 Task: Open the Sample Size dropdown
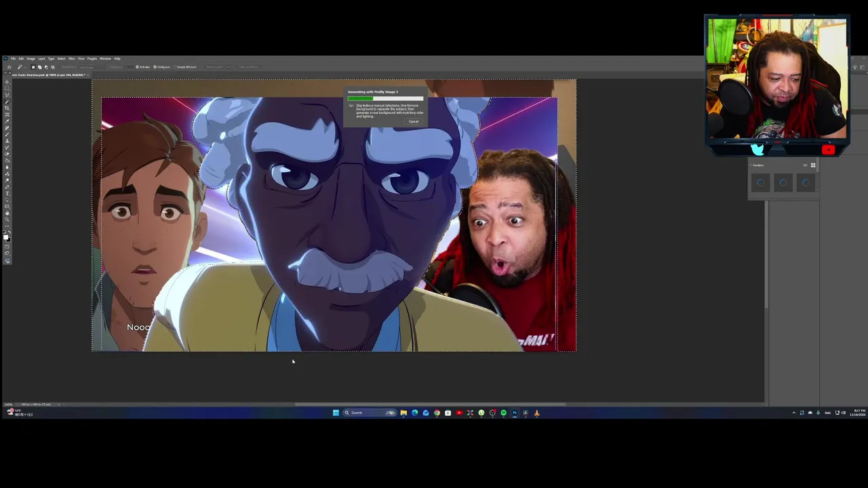pyautogui.click(x=92, y=67)
